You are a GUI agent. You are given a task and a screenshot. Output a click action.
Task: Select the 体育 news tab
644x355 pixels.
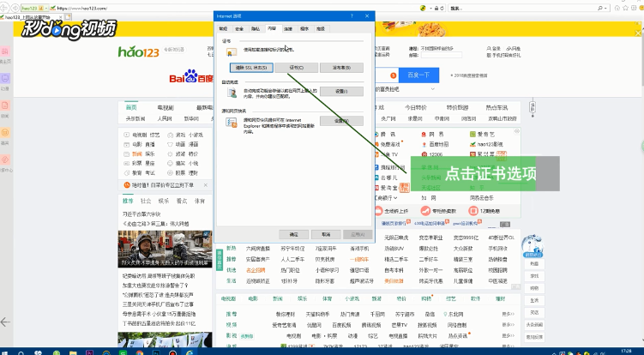[200, 201]
